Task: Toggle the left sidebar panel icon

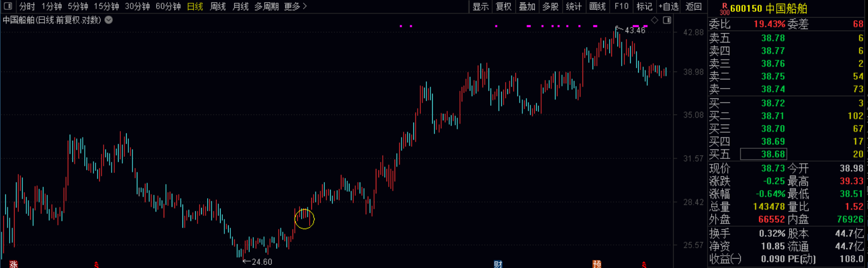Action: tap(8, 6)
